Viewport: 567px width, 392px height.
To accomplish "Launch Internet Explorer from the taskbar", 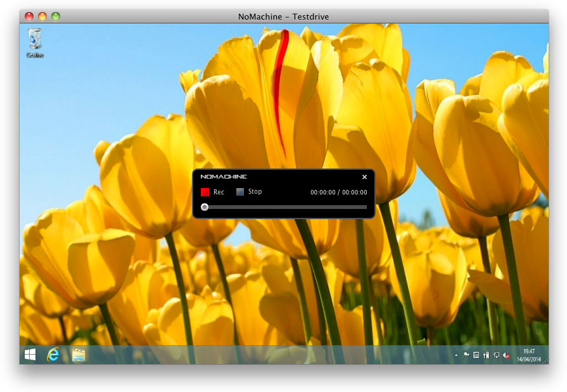I will tap(53, 355).
